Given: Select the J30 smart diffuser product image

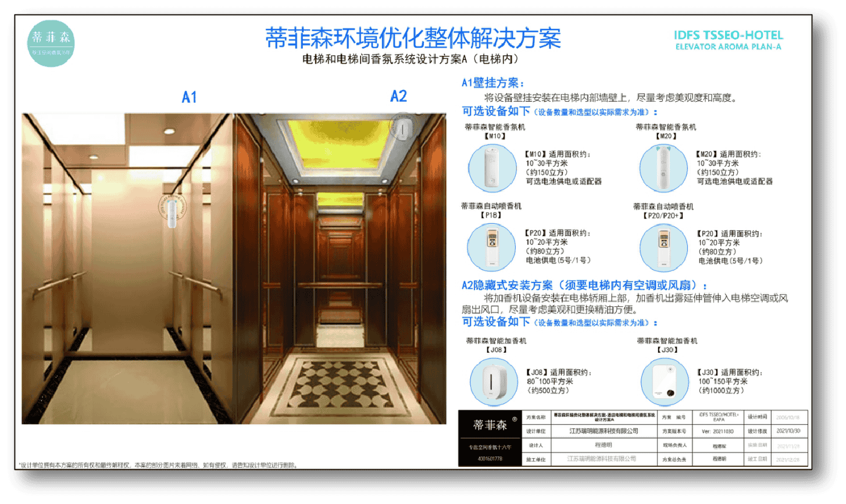Looking at the screenshot, I should 665,382.
